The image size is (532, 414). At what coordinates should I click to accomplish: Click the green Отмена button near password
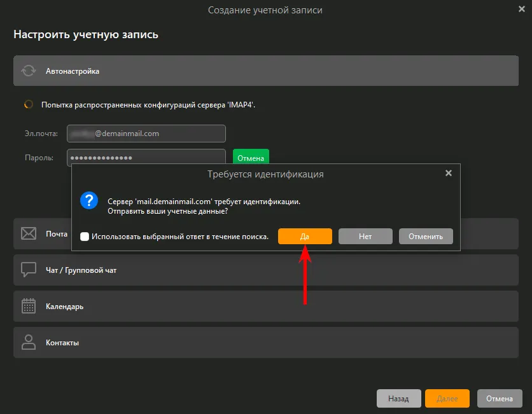pos(251,157)
